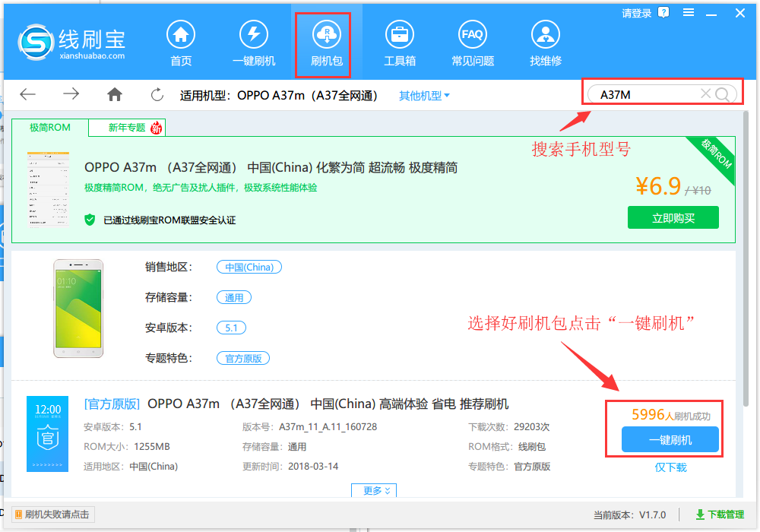Click the 极简ROM preview screenshot thumbnail
760x532 pixels.
[x=48, y=189]
